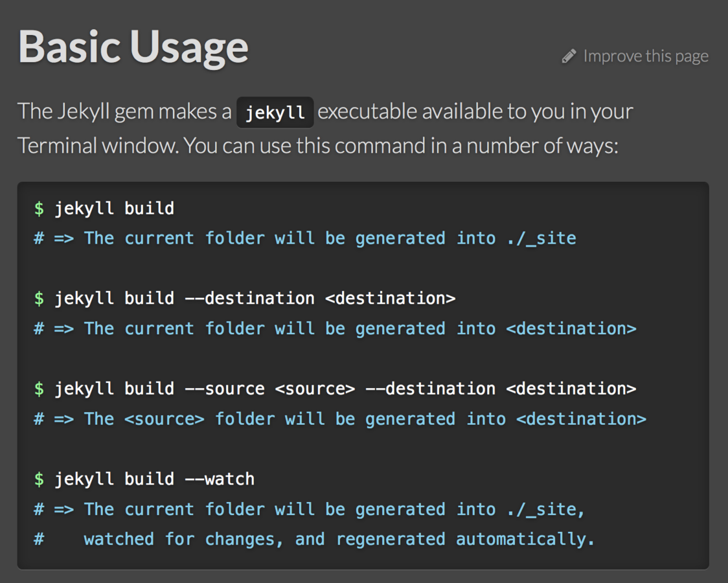728x583 pixels.
Task: Click the text 'The Jekyll gem makes a'
Action: pos(124,112)
